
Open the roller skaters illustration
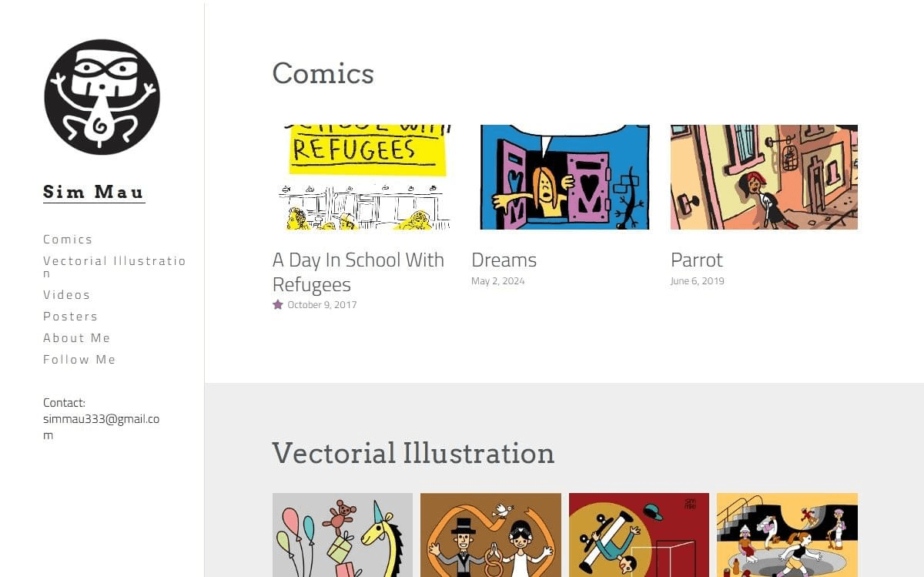click(x=787, y=535)
